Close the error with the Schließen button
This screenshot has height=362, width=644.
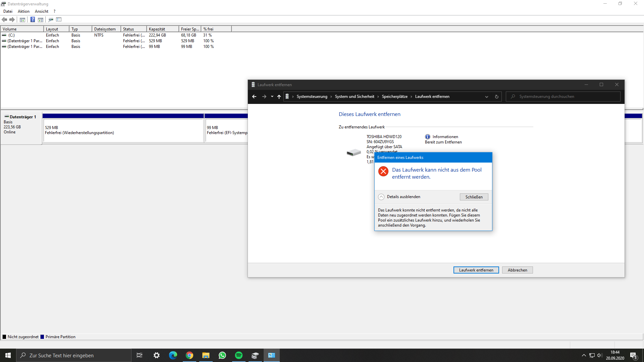[474, 197]
